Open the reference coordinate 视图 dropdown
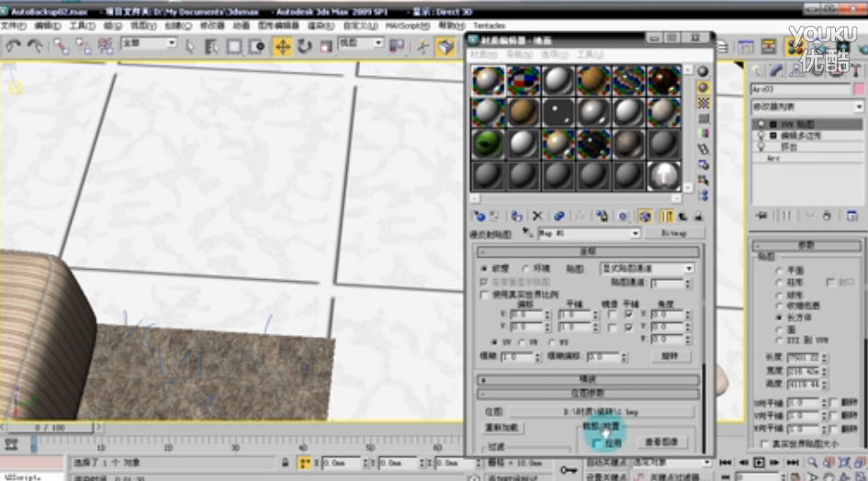This screenshot has width=868, height=481. pyautogui.click(x=361, y=42)
